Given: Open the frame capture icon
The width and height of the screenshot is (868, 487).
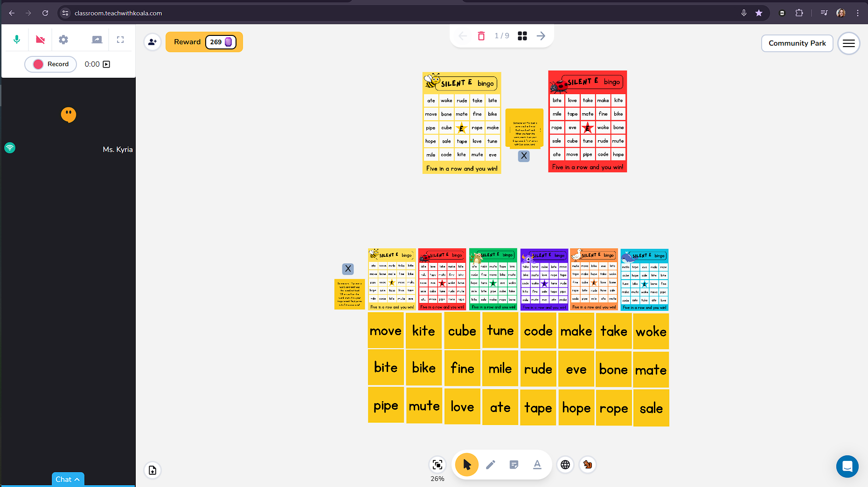Looking at the screenshot, I should pyautogui.click(x=437, y=465).
